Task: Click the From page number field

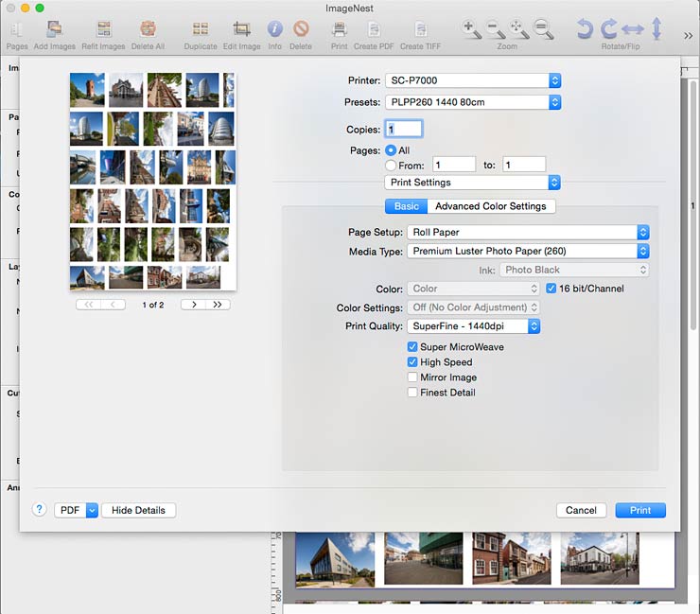Action: (x=454, y=165)
